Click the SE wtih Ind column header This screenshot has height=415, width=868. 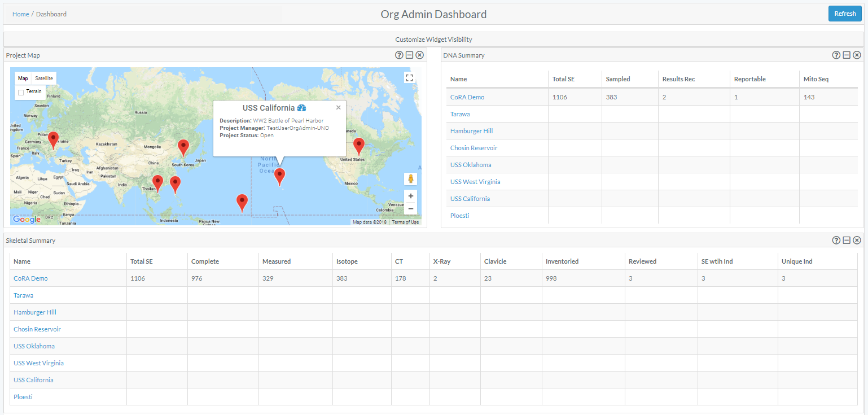(x=717, y=261)
